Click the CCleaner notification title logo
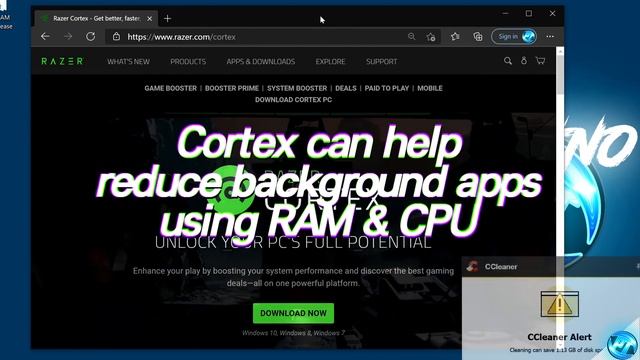640x360 pixels. coord(473,267)
